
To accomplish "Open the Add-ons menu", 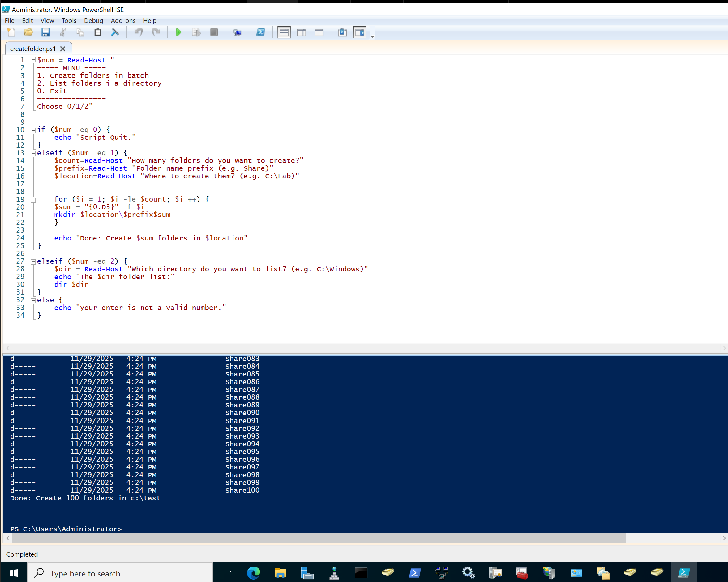I will coord(123,21).
